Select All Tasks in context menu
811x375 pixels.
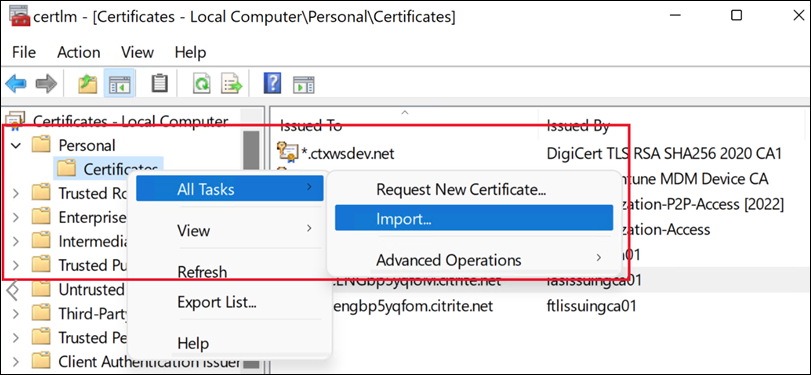coord(230,188)
